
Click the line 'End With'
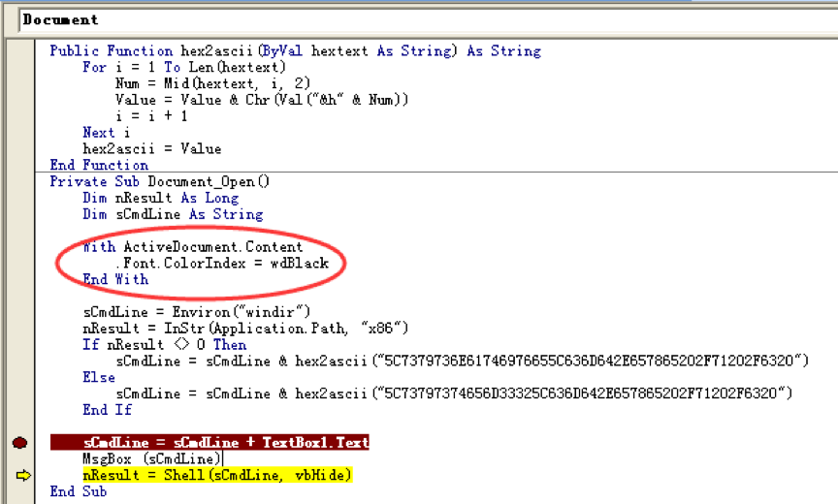(115, 279)
